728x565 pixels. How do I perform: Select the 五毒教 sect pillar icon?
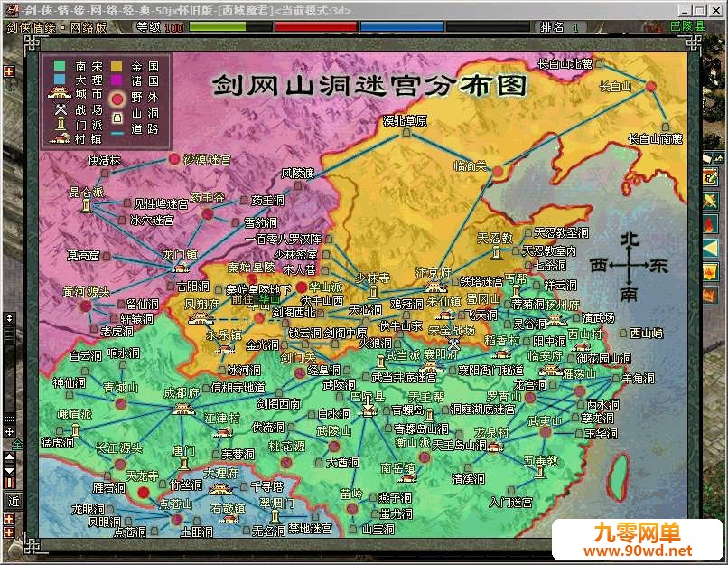pyautogui.click(x=539, y=472)
